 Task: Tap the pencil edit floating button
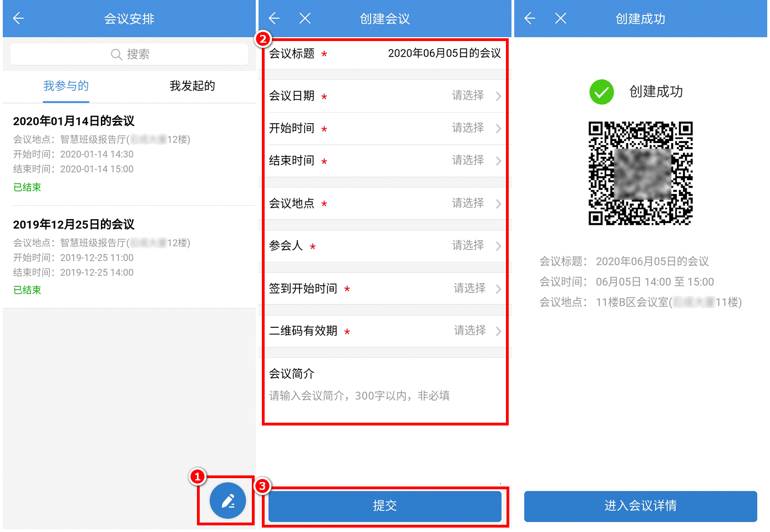[227, 501]
